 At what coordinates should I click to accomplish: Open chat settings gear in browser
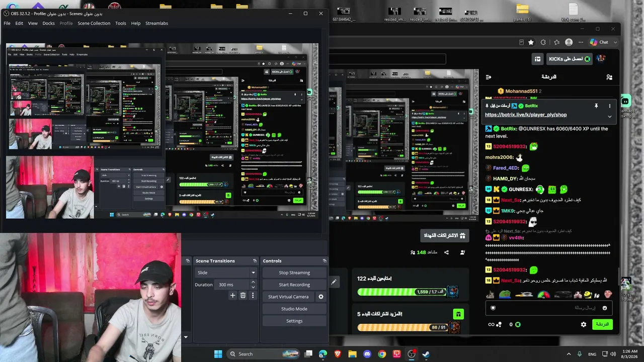pos(584,324)
